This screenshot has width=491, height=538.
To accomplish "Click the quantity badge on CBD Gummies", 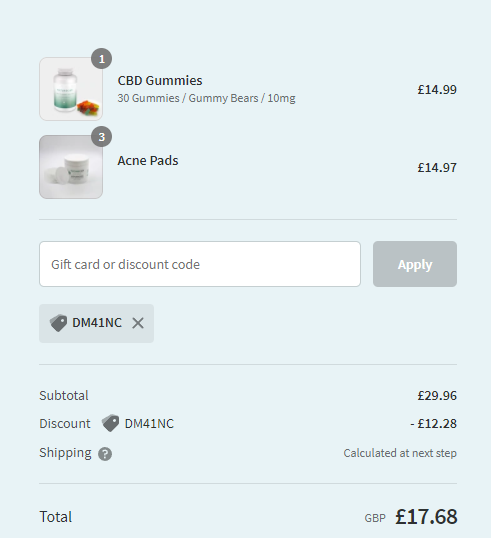I will [102, 59].
